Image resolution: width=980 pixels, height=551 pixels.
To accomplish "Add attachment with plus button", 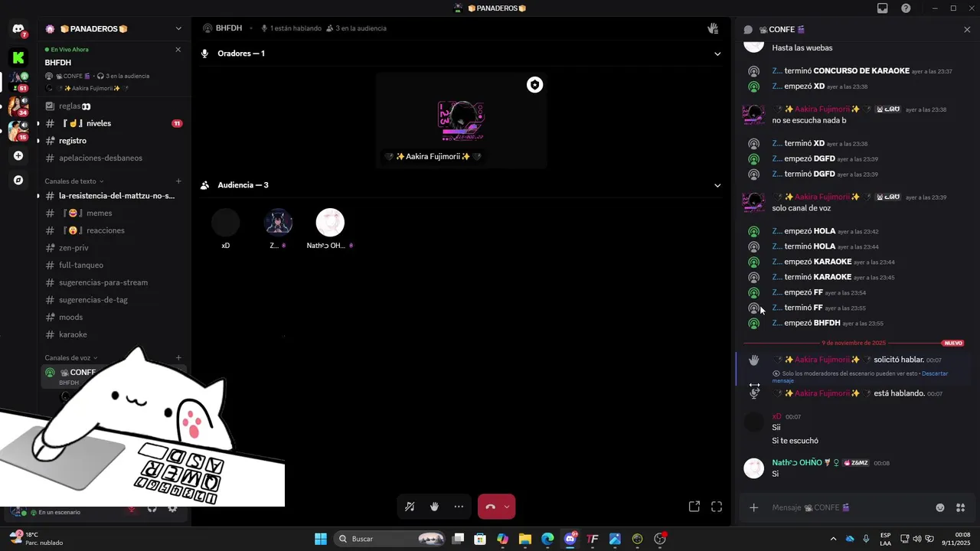I will tap(754, 507).
